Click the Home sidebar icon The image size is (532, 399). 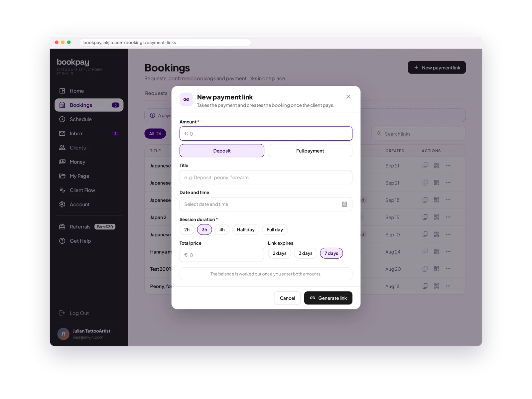(x=62, y=91)
